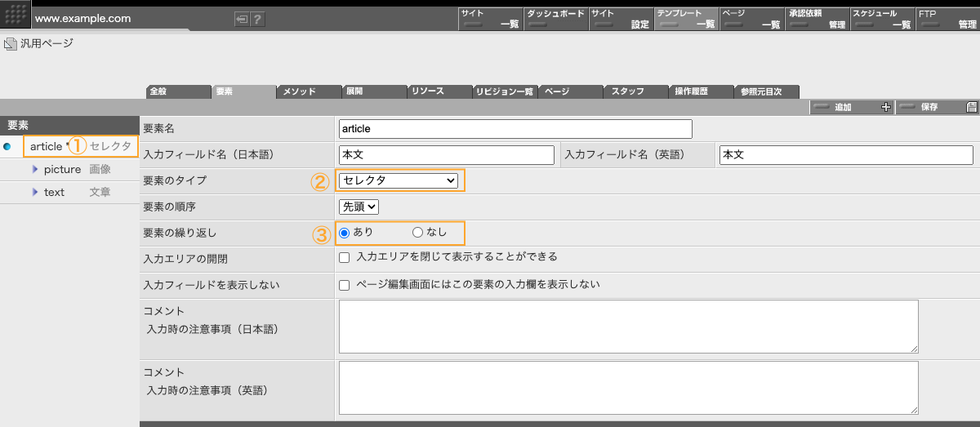Click the 英語 comment textarea

point(629,389)
